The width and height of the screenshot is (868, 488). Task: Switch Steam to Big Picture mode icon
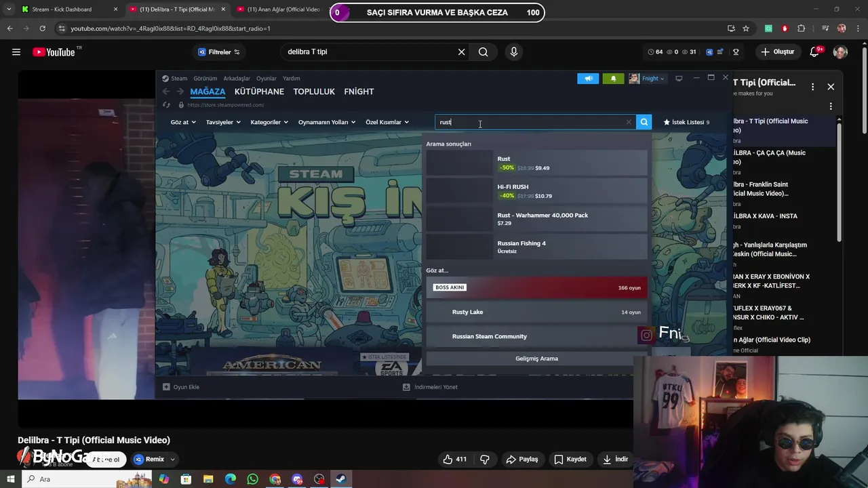679,79
